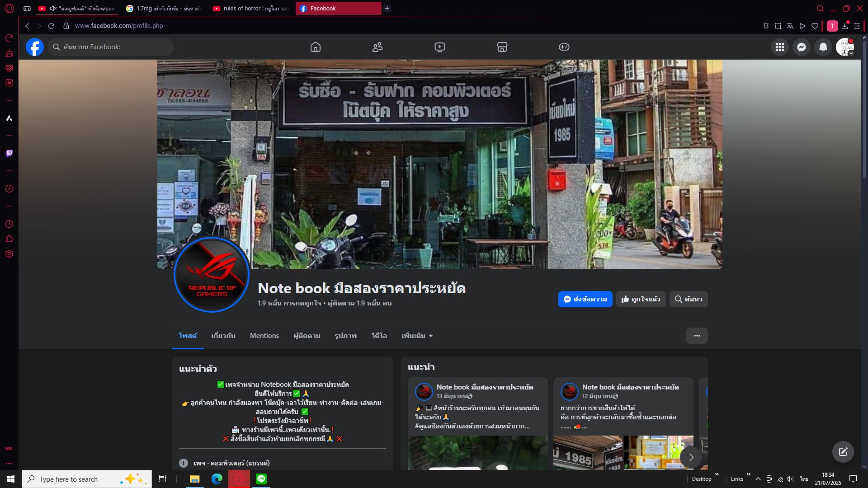
Task: Open the downloads icon in browser toolbar
Action: (844, 26)
